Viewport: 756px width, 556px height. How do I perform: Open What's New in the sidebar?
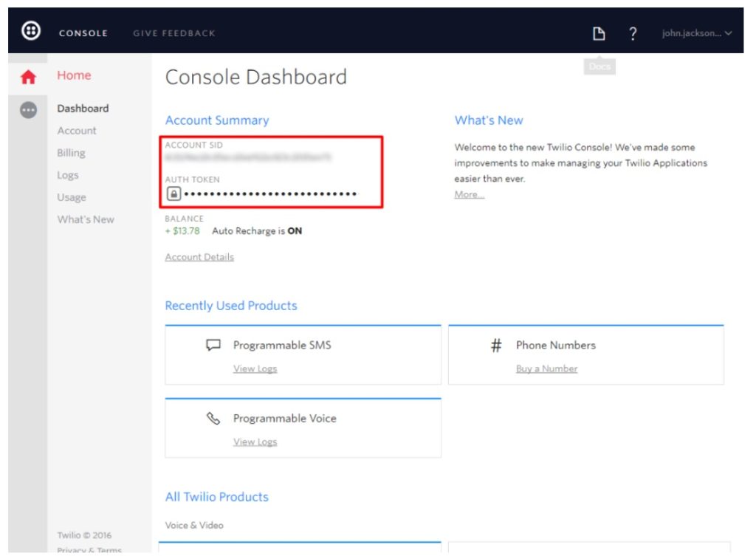[86, 219]
